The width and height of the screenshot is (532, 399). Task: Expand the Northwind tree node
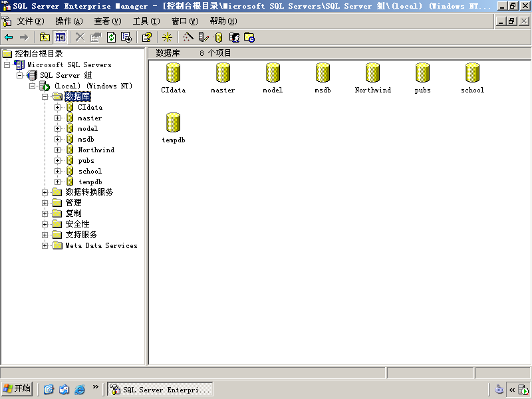point(57,150)
